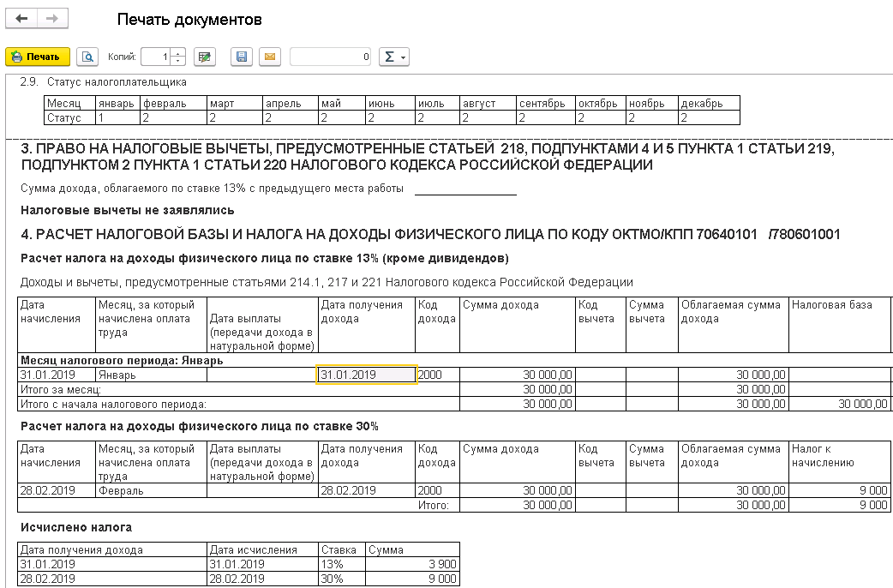Select the highlighted cell 31.01.2019 in Дата получения дохода
The image size is (893, 588).
367,375
